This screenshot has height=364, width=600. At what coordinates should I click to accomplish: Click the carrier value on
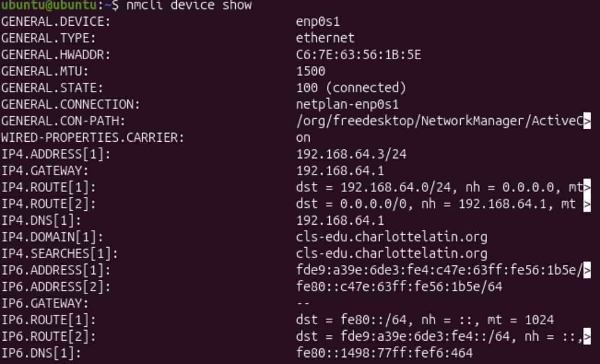(303, 138)
